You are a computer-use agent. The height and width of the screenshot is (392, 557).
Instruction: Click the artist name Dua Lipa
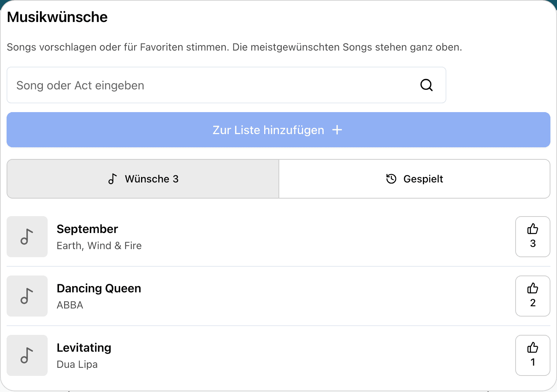click(77, 364)
